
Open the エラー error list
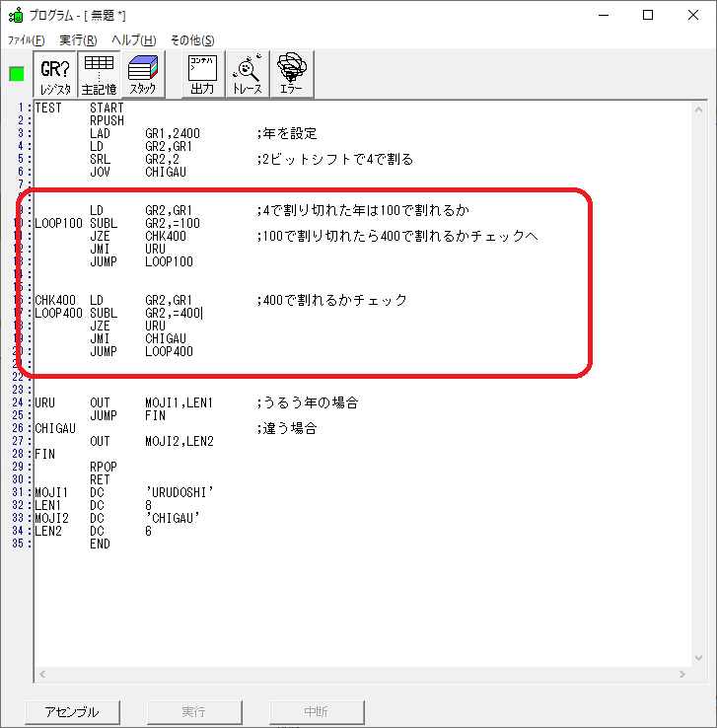[292, 74]
